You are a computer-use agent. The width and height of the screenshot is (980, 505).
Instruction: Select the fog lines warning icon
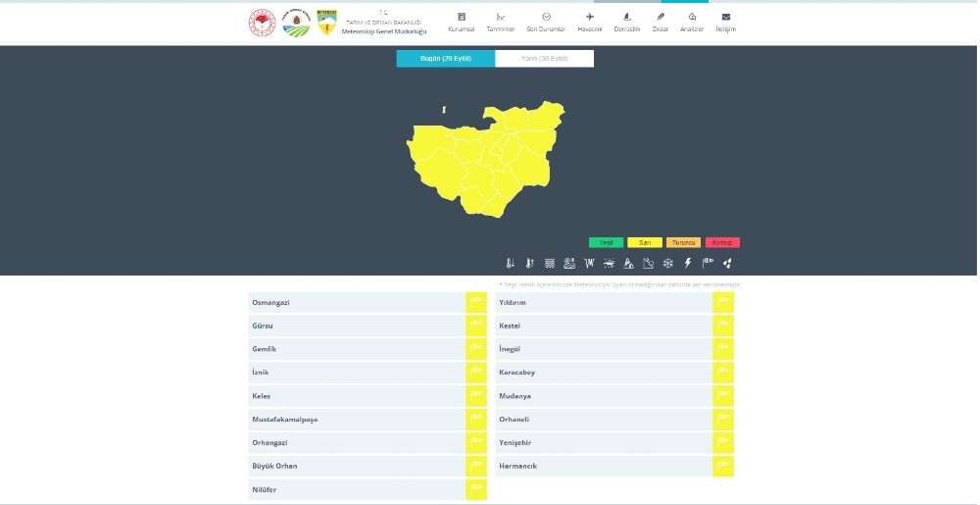[x=550, y=263]
